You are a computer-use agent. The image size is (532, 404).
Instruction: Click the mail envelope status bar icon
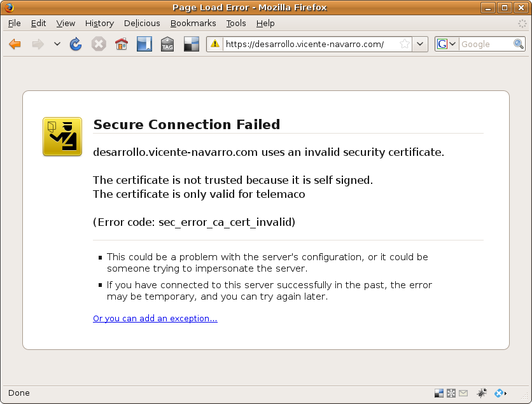[463, 393]
